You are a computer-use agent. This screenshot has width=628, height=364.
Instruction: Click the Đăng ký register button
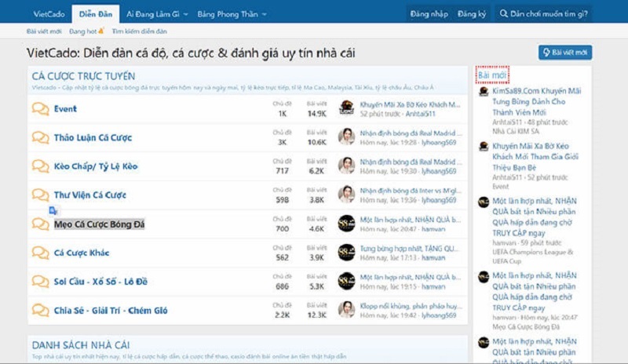tap(472, 14)
